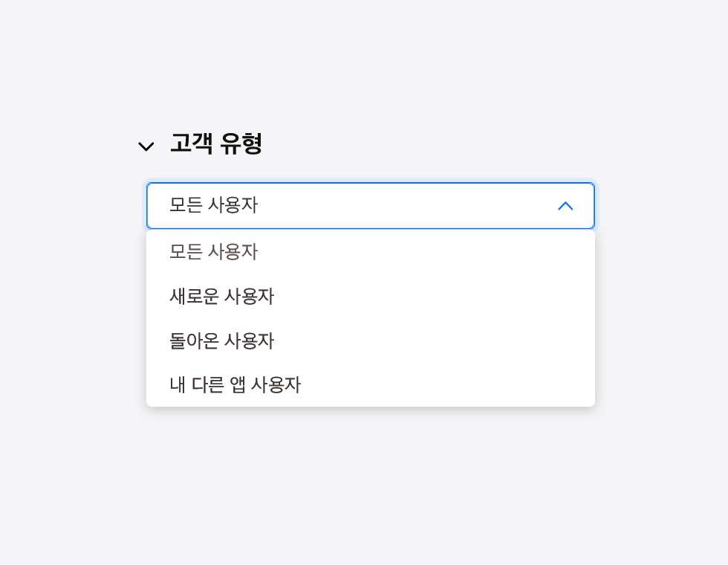Viewport: 728px width, 565px height.
Task: Choose the 새로운 사용자 option
Action: point(222,297)
